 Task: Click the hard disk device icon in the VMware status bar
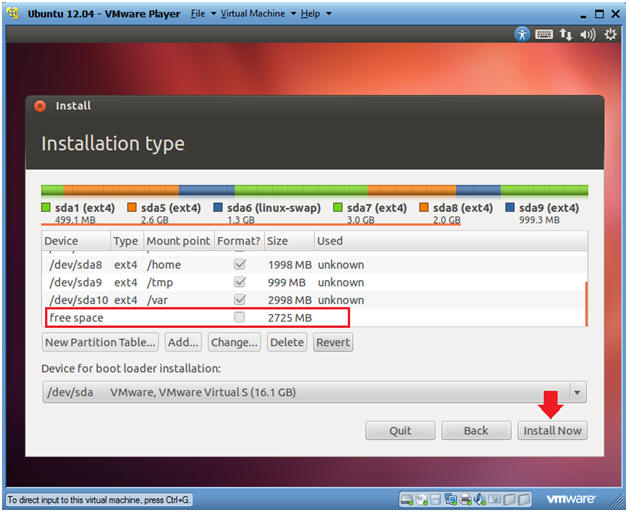point(407,500)
